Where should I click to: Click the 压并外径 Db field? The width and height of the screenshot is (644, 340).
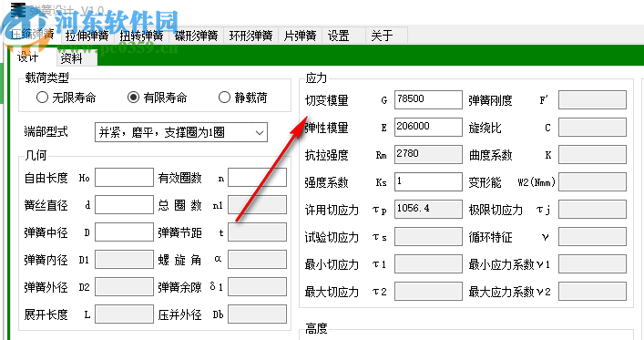pos(258,314)
